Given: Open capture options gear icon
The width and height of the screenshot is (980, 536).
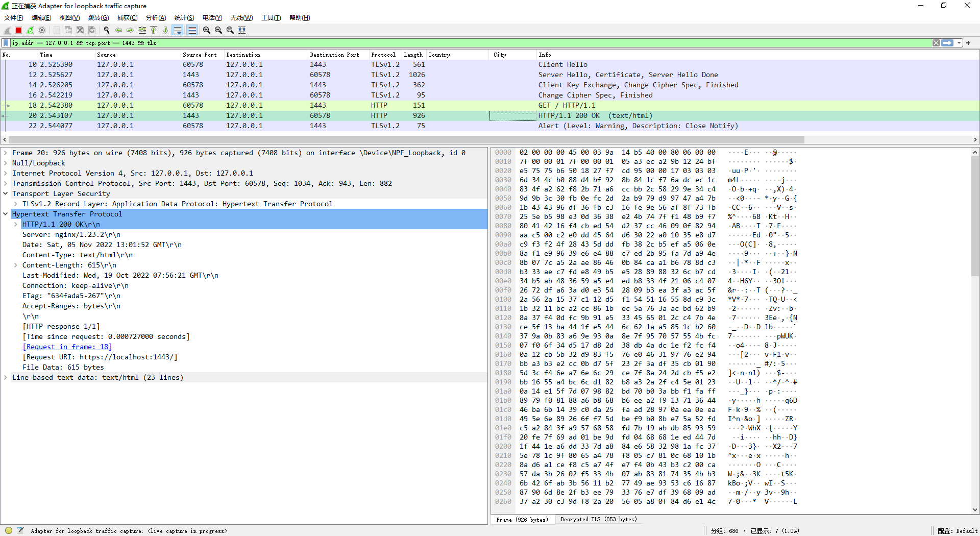Looking at the screenshot, I should [42, 30].
